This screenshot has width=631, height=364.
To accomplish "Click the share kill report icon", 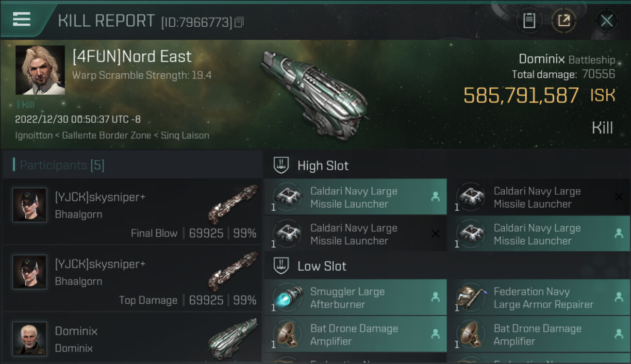I will point(564,21).
